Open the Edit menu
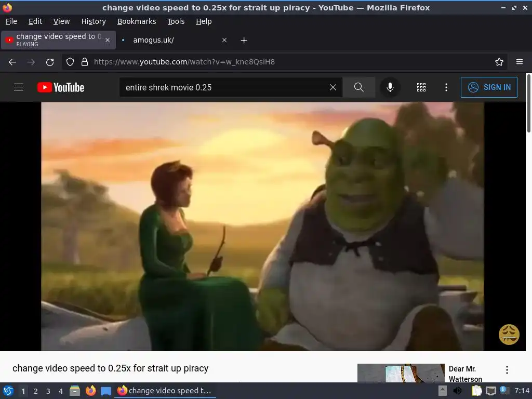532x399 pixels. 35,21
